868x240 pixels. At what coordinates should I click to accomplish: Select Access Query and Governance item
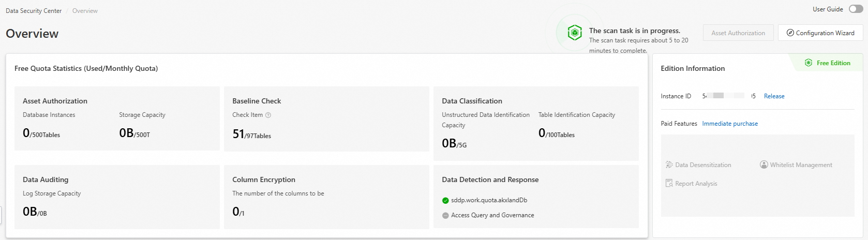click(x=492, y=215)
